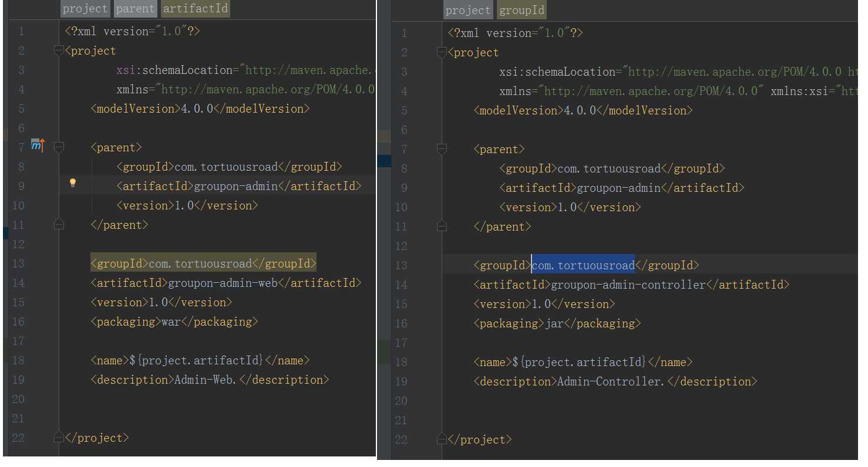Click the xml version declaration in right pane
Screen dimensions: 868x467
click(x=516, y=33)
